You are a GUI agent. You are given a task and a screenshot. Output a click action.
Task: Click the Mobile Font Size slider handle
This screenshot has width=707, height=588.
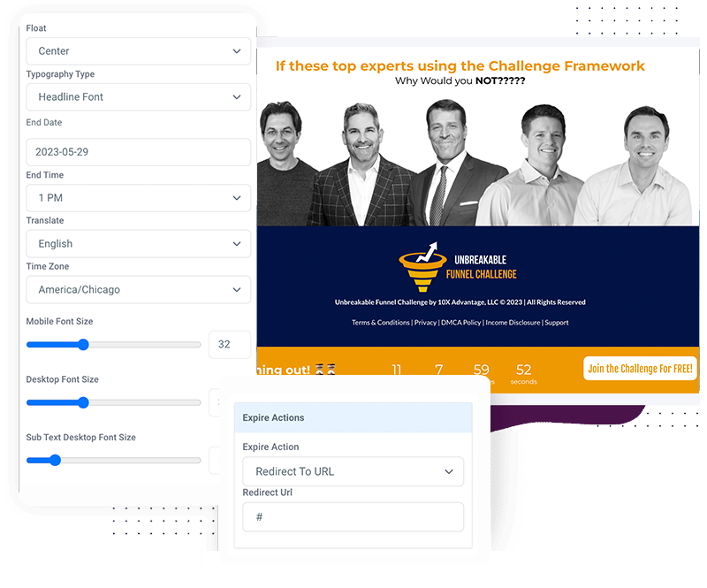pyautogui.click(x=83, y=345)
